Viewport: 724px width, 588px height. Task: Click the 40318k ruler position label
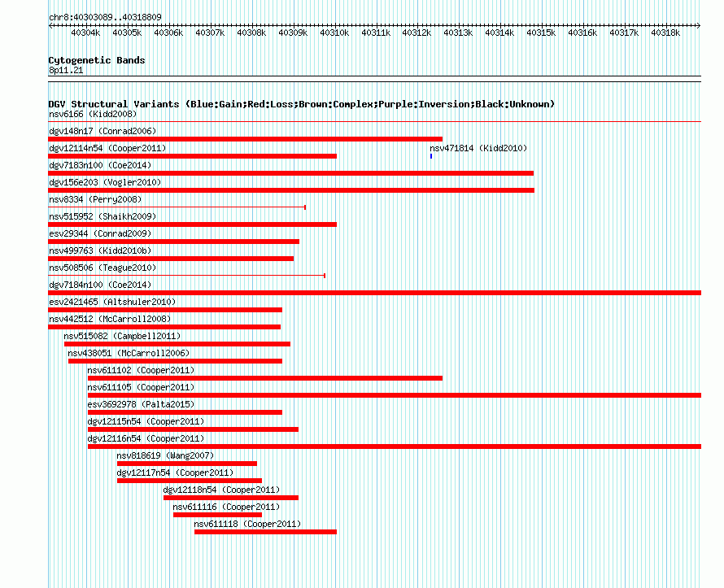tap(665, 33)
